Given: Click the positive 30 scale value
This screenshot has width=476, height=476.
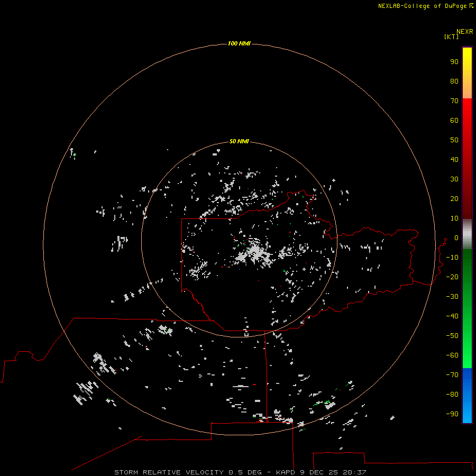Looking at the screenshot, I should (454, 179).
